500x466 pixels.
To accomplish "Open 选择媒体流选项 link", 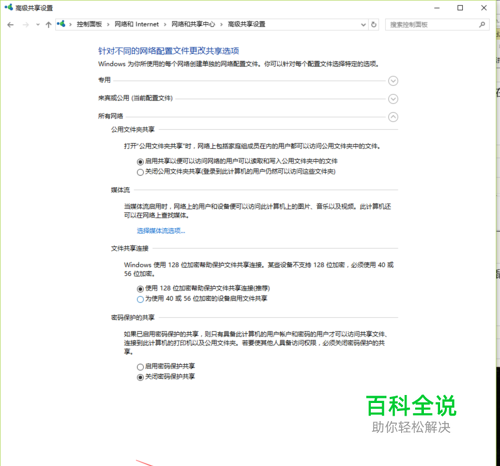I will 161,231.
